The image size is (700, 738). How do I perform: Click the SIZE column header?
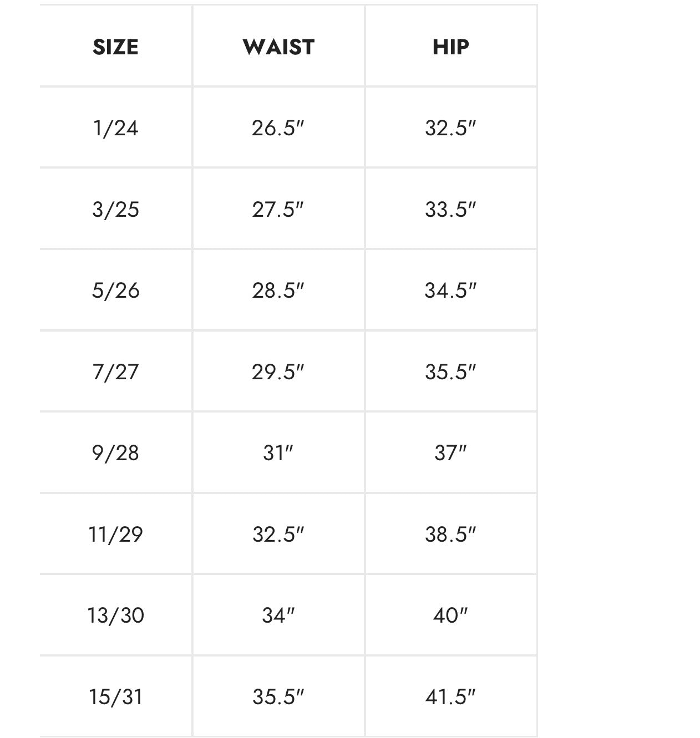point(115,47)
